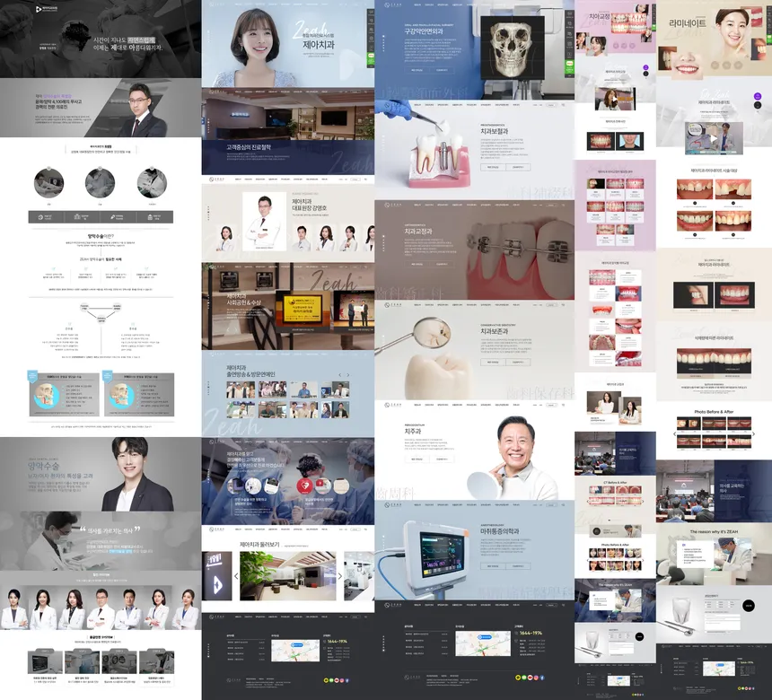Click the 1644-1974 phone number in the right footer

click(x=531, y=633)
